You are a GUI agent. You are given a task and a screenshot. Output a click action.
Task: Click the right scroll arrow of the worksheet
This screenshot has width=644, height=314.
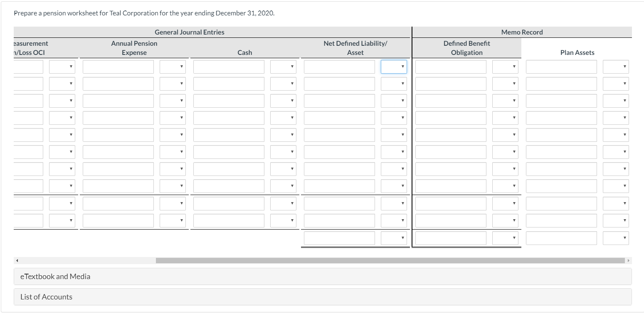[629, 260]
